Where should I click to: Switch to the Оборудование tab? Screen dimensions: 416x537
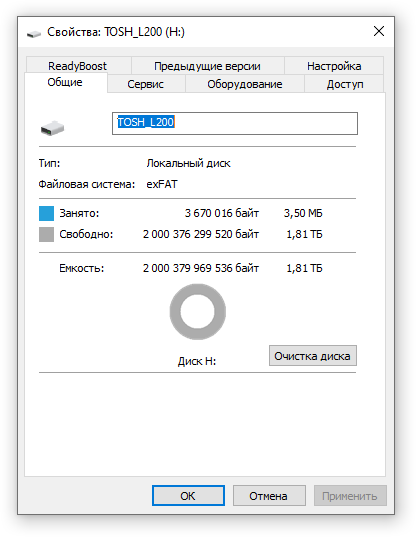coord(244,84)
